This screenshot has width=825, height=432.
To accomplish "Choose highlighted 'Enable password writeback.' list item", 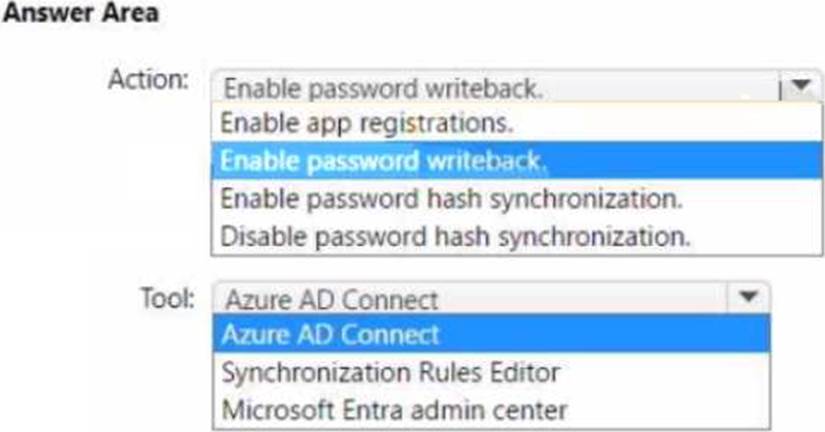I will (x=384, y=161).
